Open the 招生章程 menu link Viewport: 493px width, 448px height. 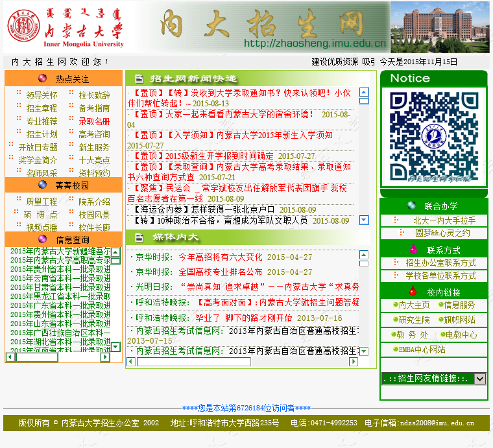[x=42, y=108]
